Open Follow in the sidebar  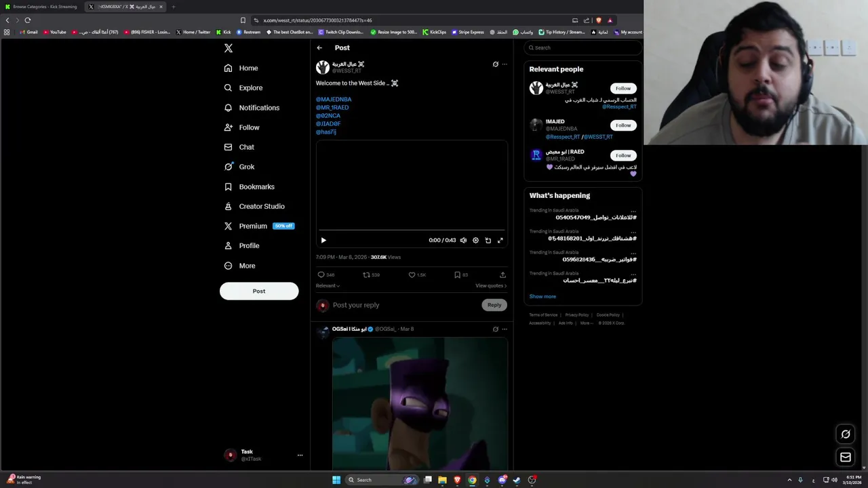point(242,127)
